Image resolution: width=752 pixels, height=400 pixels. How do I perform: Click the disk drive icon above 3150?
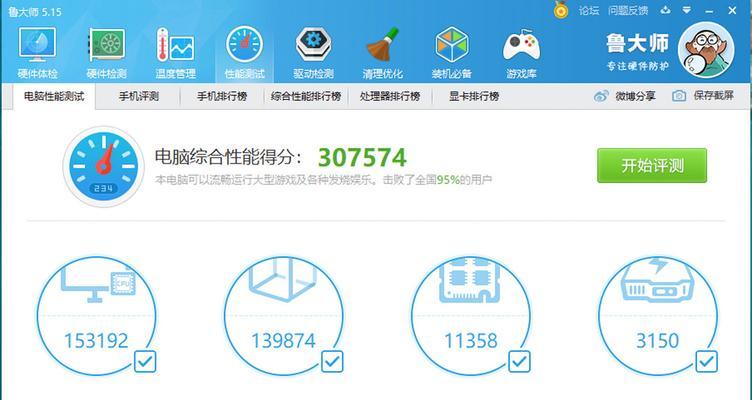pyautogui.click(x=658, y=281)
